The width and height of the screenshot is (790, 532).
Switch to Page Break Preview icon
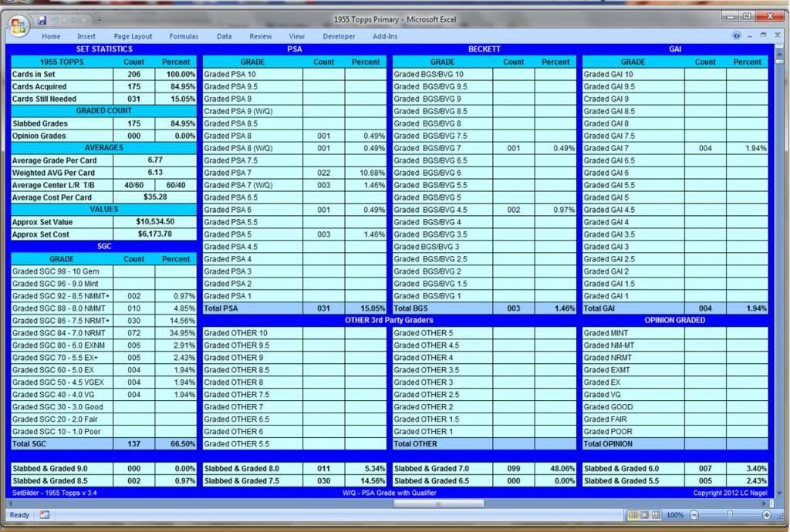656,515
